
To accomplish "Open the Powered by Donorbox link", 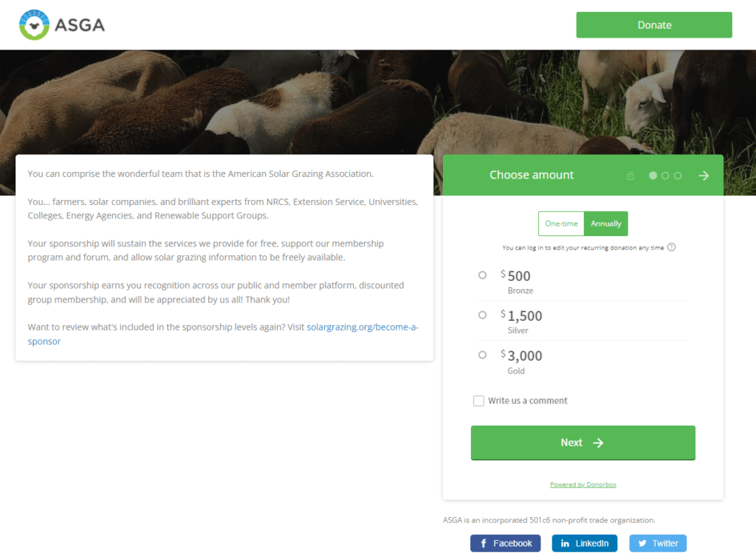I will pos(583,485).
